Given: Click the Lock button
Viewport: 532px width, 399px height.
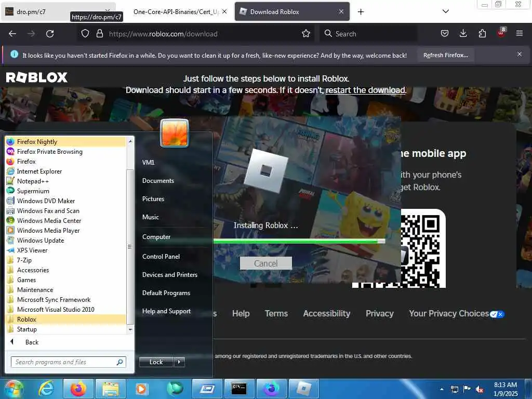Looking at the screenshot, I should (x=156, y=362).
